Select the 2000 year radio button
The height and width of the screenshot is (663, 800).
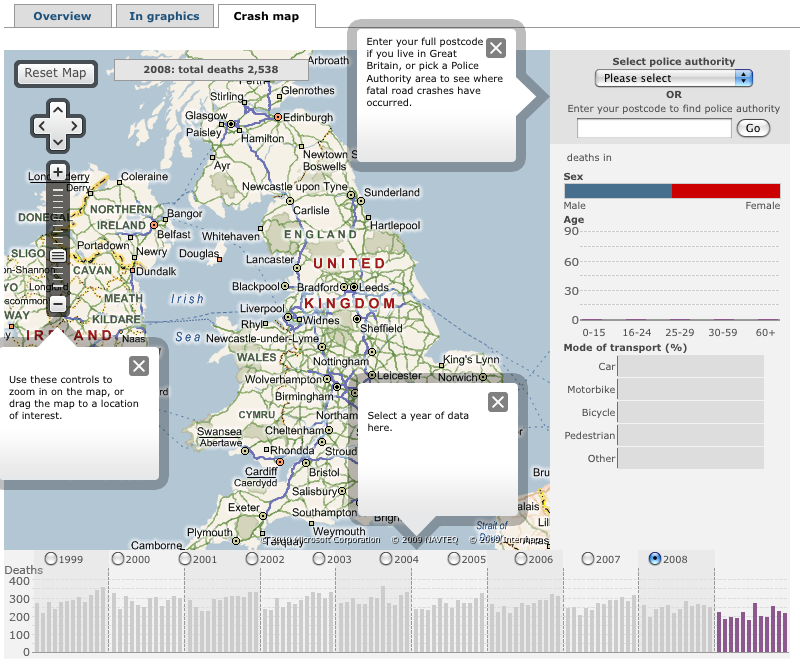[x=118, y=558]
